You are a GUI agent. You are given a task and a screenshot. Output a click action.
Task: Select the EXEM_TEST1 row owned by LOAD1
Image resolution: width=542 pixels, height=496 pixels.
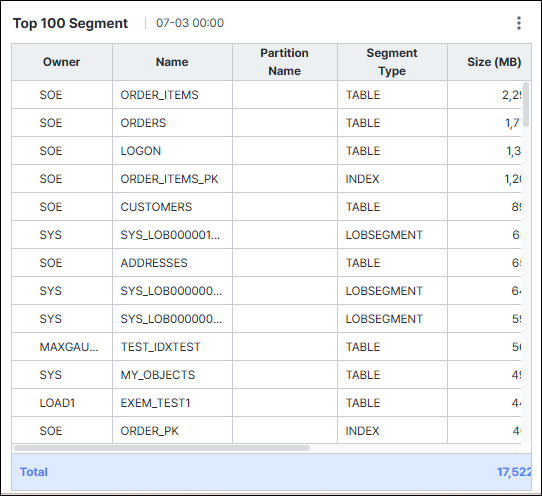267,403
